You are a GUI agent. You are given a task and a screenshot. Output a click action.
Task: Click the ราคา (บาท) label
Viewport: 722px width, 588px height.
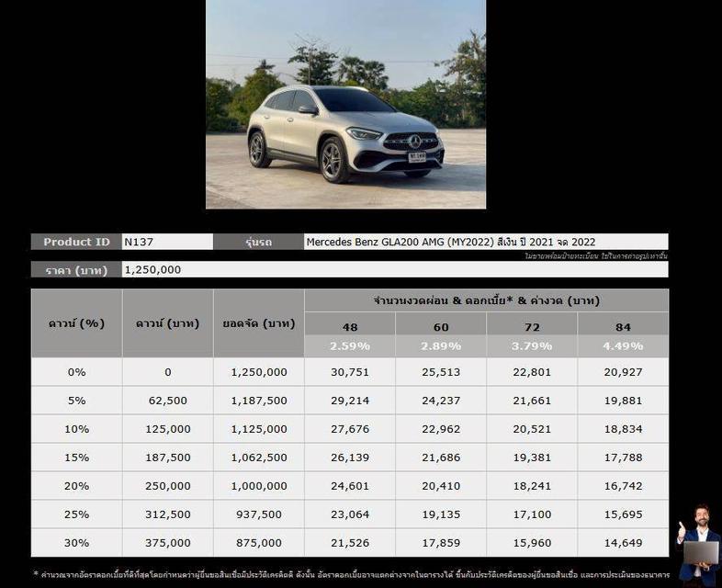(76, 270)
